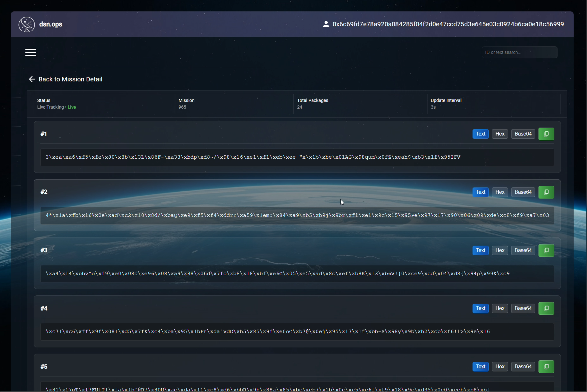Copy package #2 contents with green copy icon

[x=546, y=192]
